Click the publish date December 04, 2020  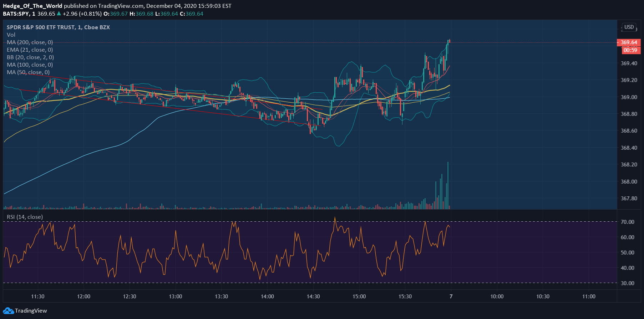(x=171, y=6)
